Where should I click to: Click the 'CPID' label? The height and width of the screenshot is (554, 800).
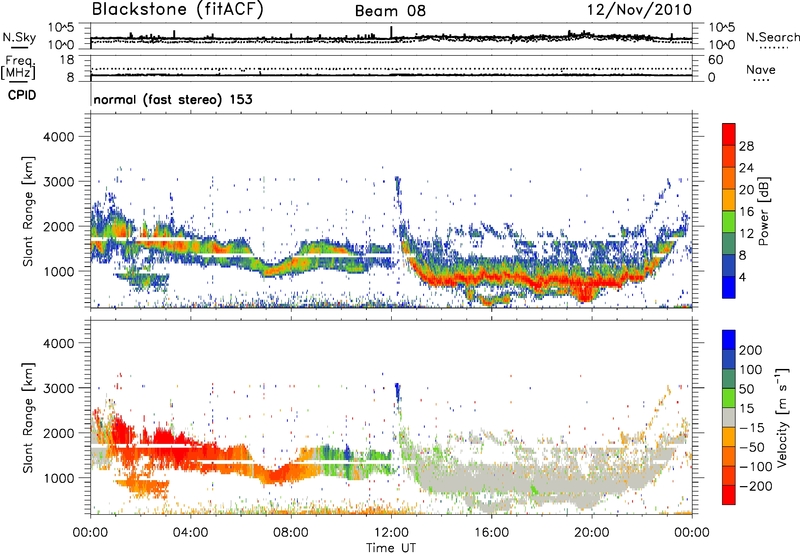22,95
